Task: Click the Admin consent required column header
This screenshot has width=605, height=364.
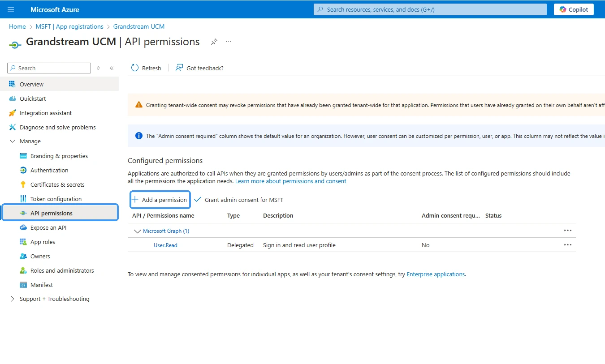Action: (451, 215)
